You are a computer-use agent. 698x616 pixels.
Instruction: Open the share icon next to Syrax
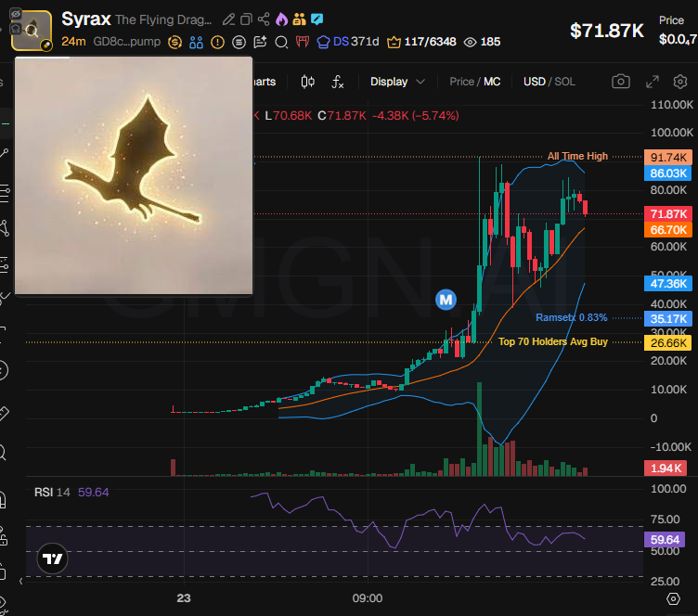coord(264,19)
